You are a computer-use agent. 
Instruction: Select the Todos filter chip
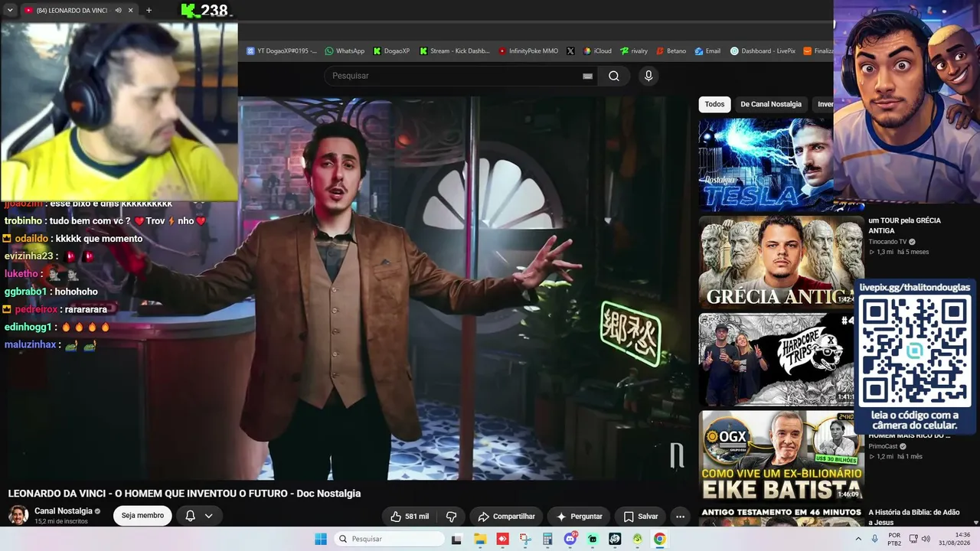[714, 104]
